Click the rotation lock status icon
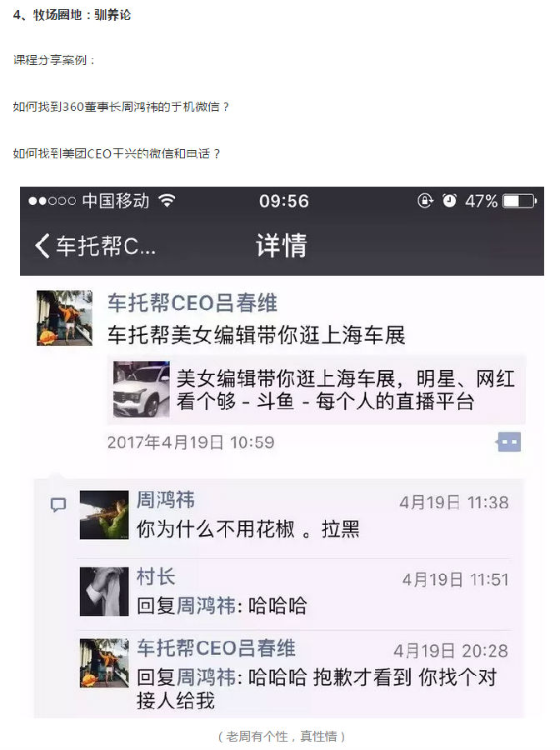This screenshot has height=750, width=560. 425,200
